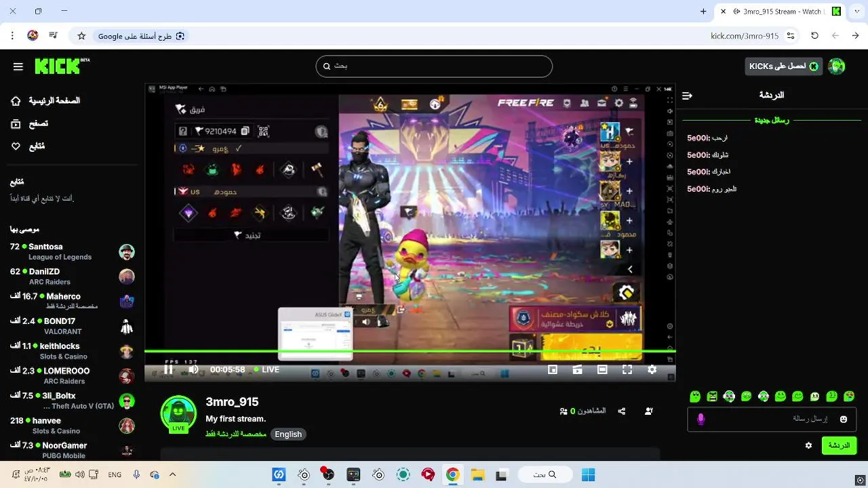Click 5e00i username on the ارحب message

[x=698, y=138]
